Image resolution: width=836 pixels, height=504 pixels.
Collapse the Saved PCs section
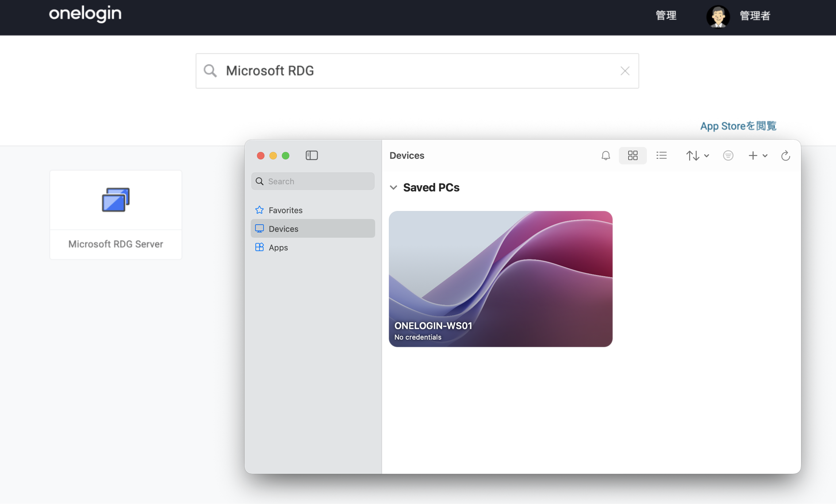pos(393,187)
